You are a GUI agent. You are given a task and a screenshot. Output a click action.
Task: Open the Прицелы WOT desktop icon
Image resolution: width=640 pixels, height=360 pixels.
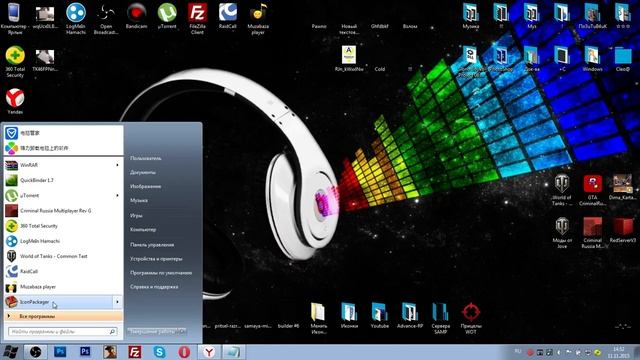click(471, 318)
